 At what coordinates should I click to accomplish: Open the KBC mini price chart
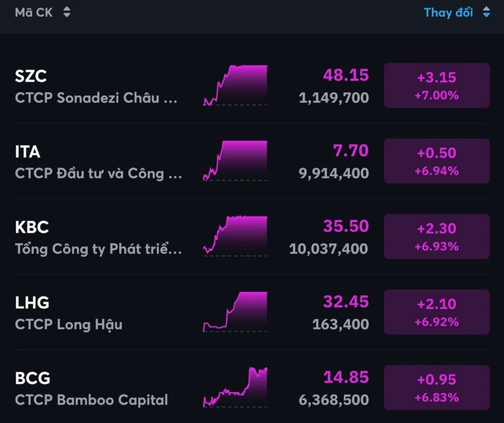coord(235,236)
